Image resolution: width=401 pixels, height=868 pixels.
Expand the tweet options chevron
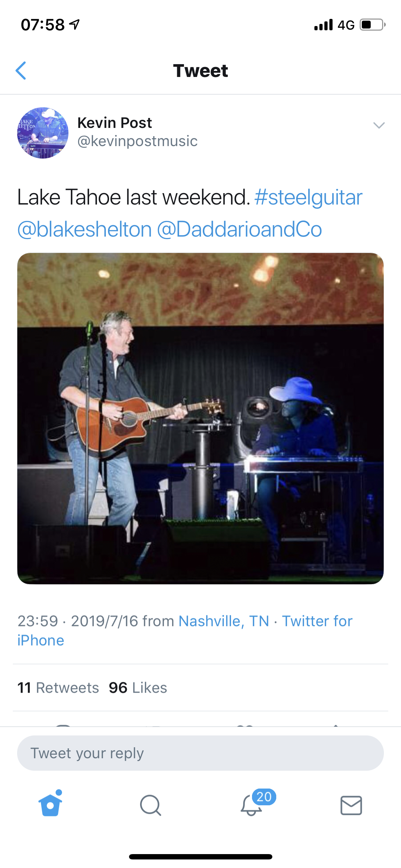(x=379, y=125)
